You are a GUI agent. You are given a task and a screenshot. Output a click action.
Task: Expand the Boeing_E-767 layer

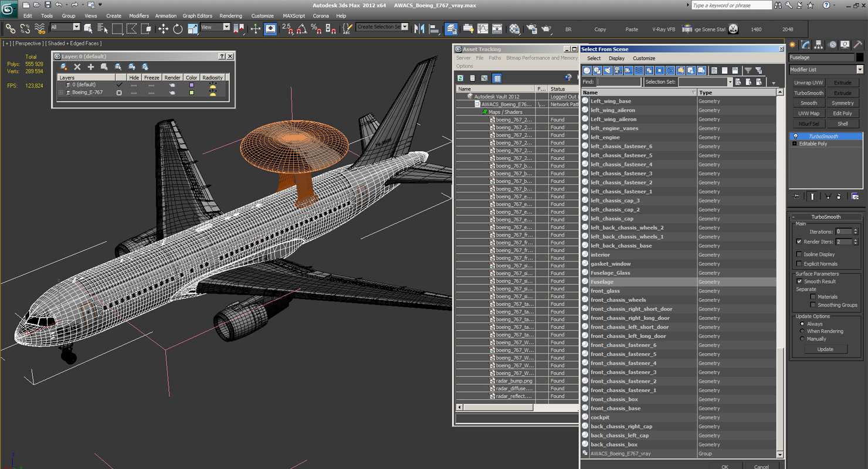point(60,93)
